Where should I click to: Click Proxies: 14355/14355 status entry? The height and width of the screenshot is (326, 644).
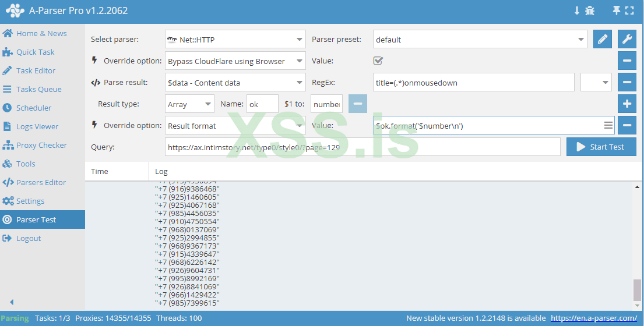pyautogui.click(x=113, y=318)
